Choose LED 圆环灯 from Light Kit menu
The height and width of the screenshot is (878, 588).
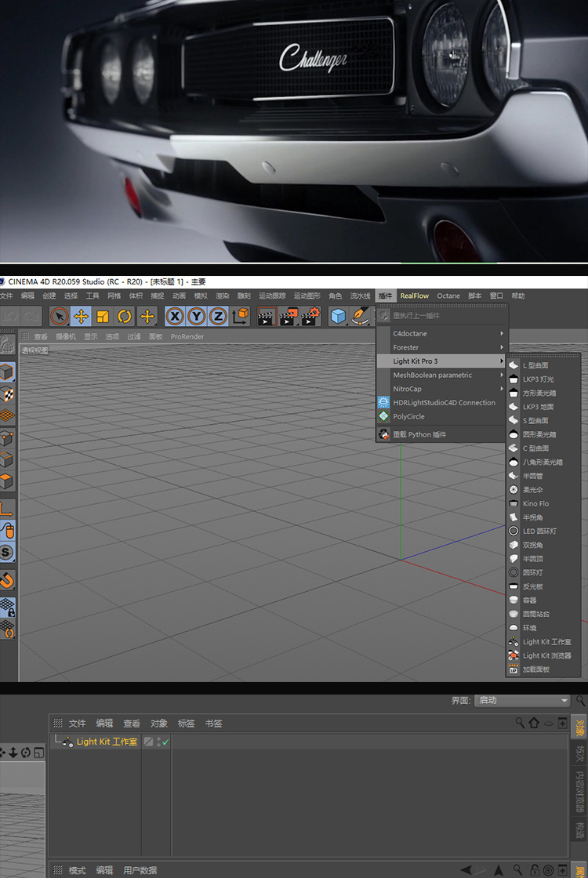[x=539, y=531]
